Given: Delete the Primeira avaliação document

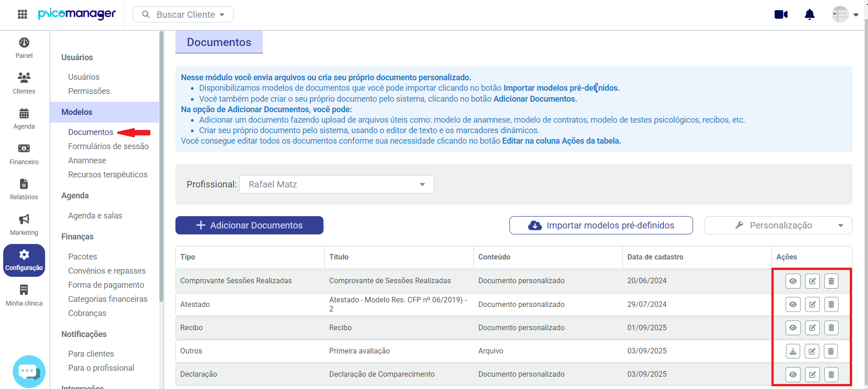Looking at the screenshot, I should coord(831,351).
